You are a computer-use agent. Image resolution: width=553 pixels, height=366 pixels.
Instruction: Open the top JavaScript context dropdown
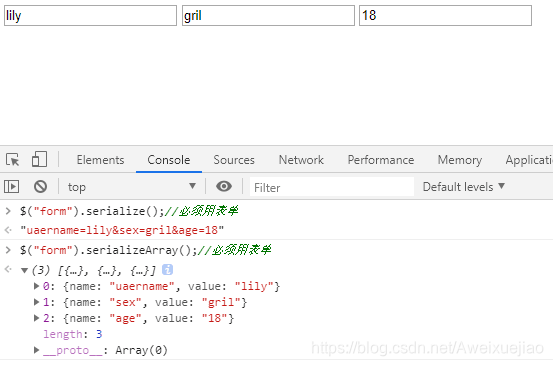(x=132, y=187)
